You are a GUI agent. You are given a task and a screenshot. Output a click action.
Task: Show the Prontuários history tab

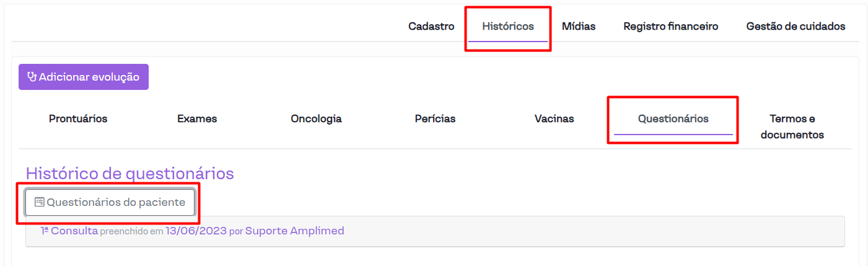tap(78, 119)
